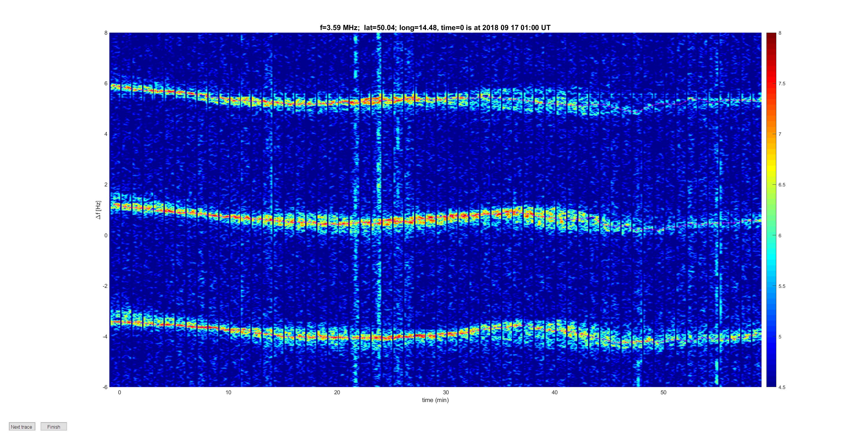Click the x-axis tick label 30
Viewport: 868px width, 435px height.
(446, 392)
